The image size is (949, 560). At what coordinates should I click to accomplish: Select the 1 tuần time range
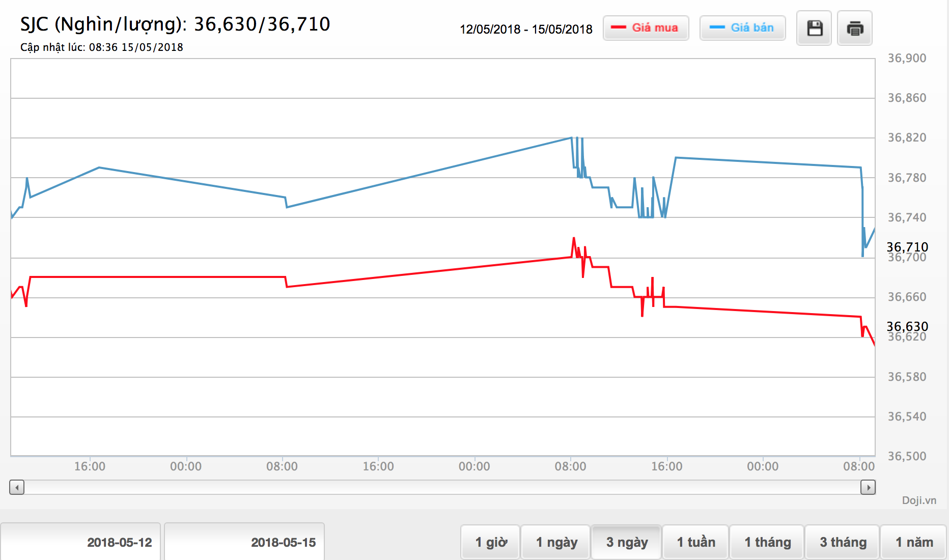point(696,542)
